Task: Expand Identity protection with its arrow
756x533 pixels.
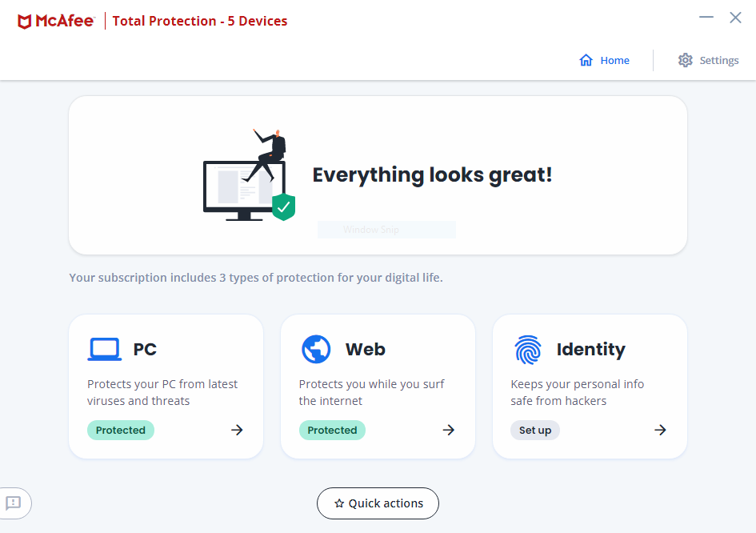Action: tap(660, 430)
